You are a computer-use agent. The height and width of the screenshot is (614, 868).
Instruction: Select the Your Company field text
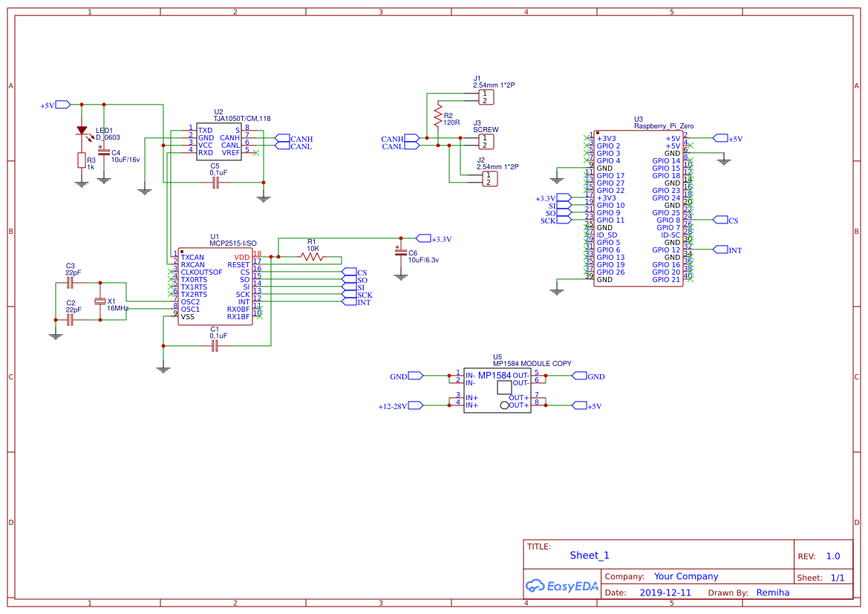coord(685,576)
